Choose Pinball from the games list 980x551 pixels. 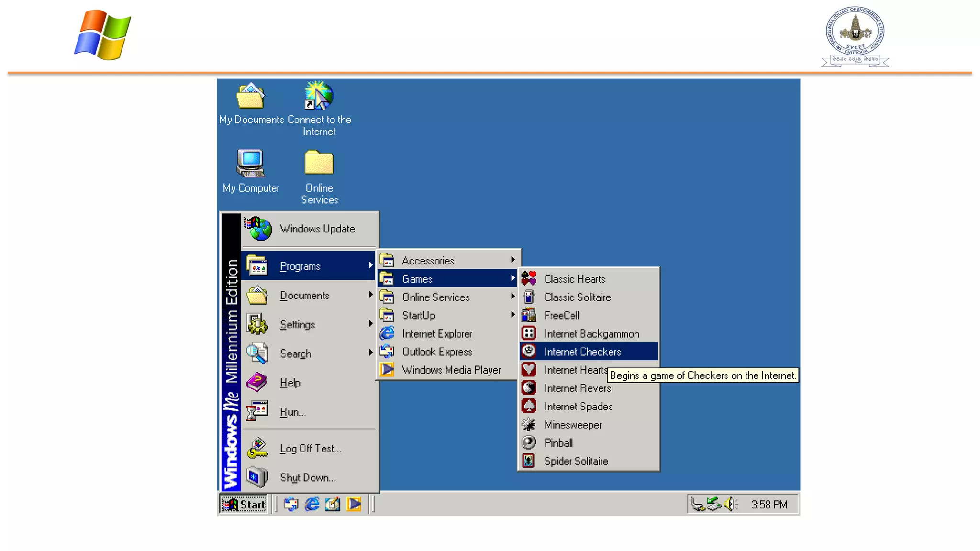(558, 443)
